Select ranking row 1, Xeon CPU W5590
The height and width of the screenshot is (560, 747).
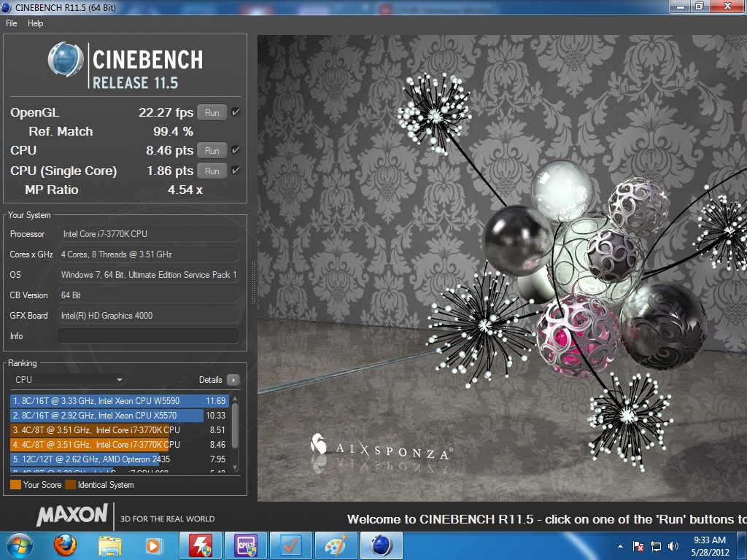(x=120, y=401)
